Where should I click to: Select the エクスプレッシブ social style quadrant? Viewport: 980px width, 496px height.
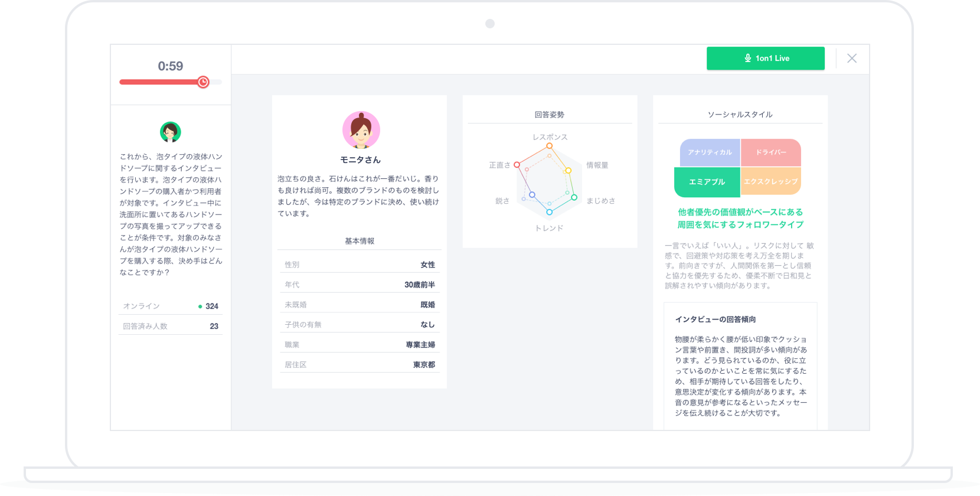(771, 182)
